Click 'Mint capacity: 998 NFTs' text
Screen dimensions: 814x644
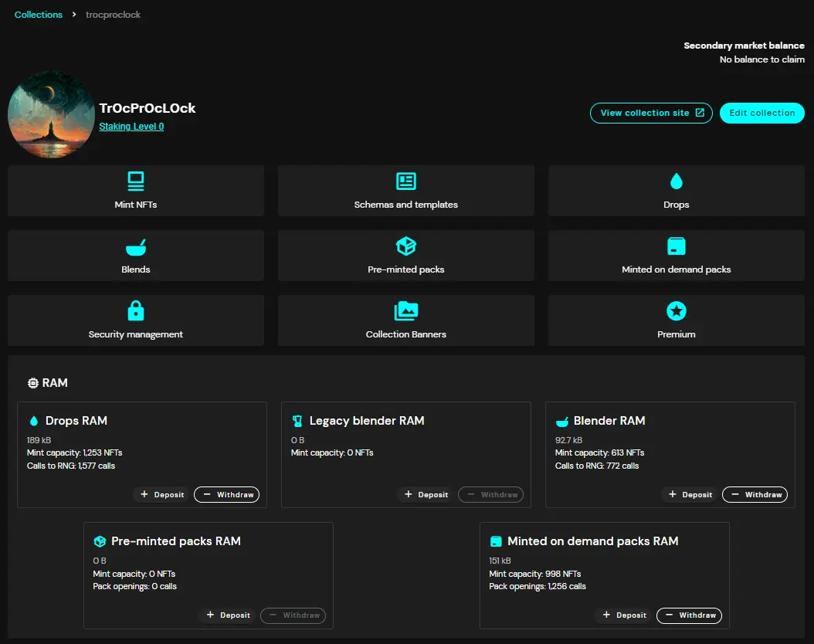pyautogui.click(x=534, y=574)
